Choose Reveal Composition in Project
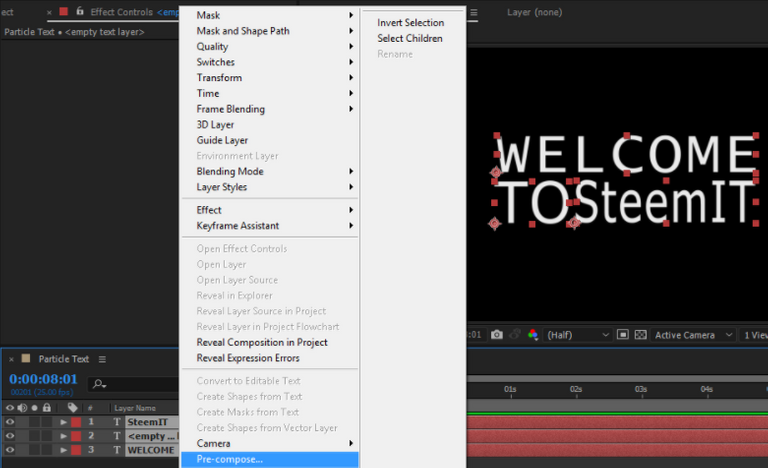 pyautogui.click(x=270, y=343)
